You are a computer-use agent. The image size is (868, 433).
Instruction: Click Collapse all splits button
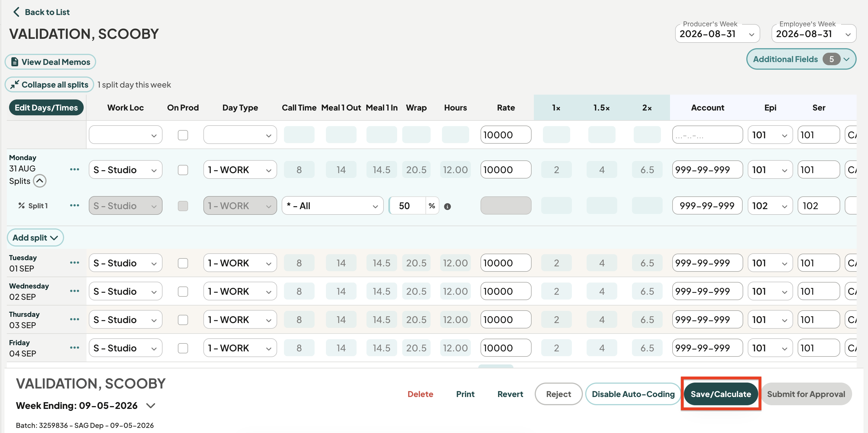click(x=49, y=84)
